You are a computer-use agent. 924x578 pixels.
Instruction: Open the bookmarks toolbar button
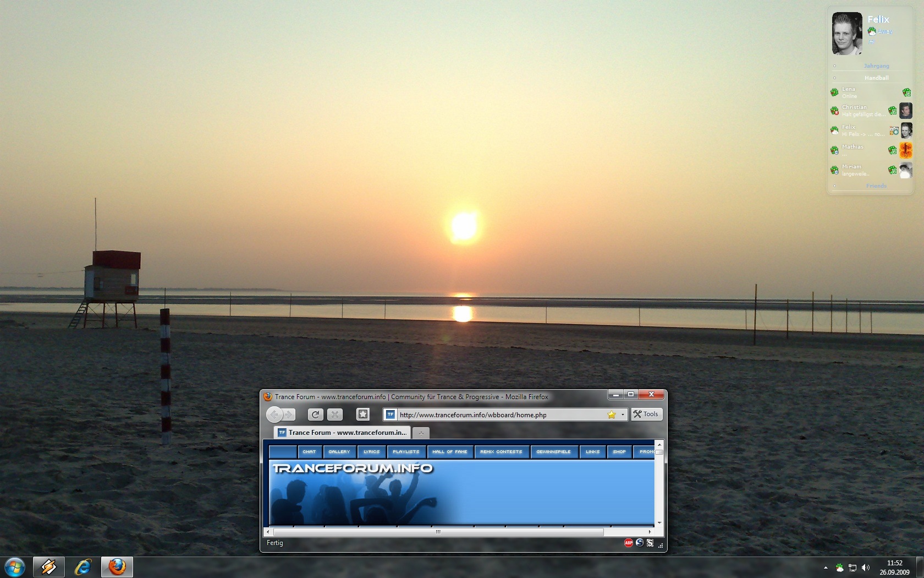coord(362,415)
